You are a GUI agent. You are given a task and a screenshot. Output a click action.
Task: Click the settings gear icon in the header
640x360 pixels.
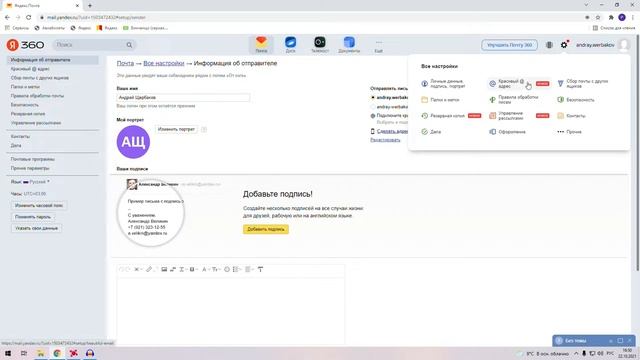click(564, 45)
